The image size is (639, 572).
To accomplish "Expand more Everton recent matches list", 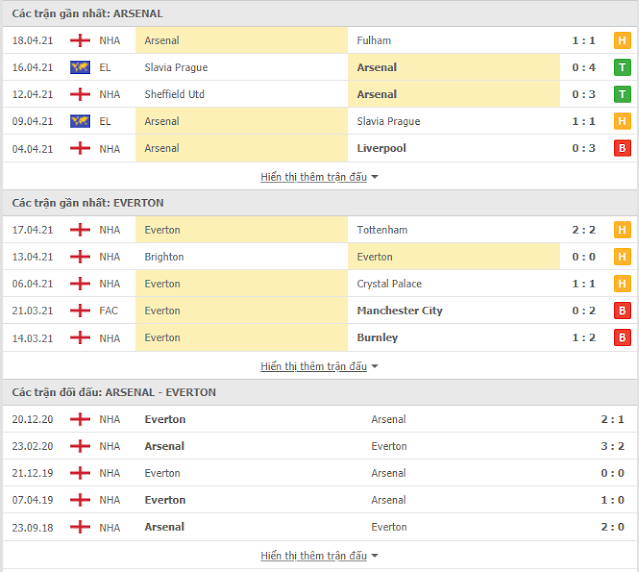I will [319, 366].
